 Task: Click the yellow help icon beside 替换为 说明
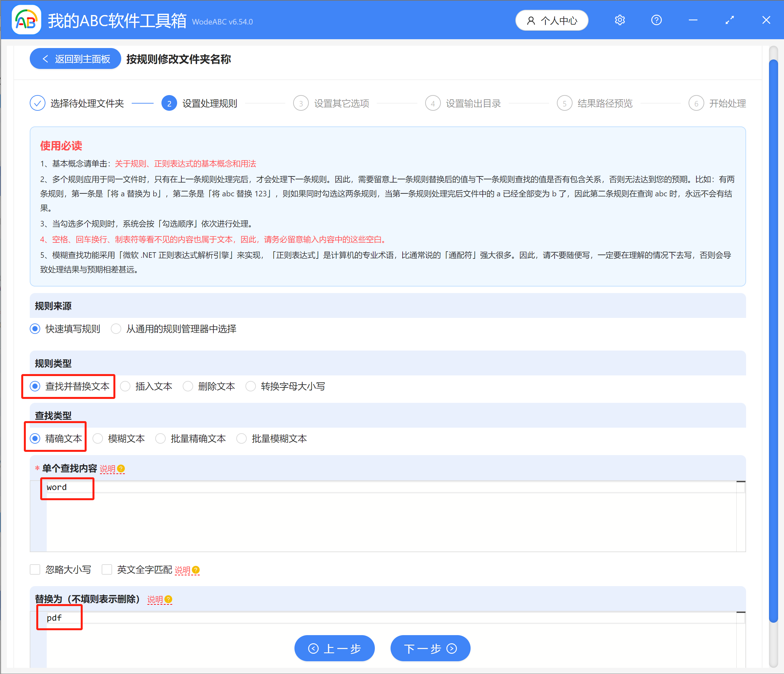(x=168, y=600)
